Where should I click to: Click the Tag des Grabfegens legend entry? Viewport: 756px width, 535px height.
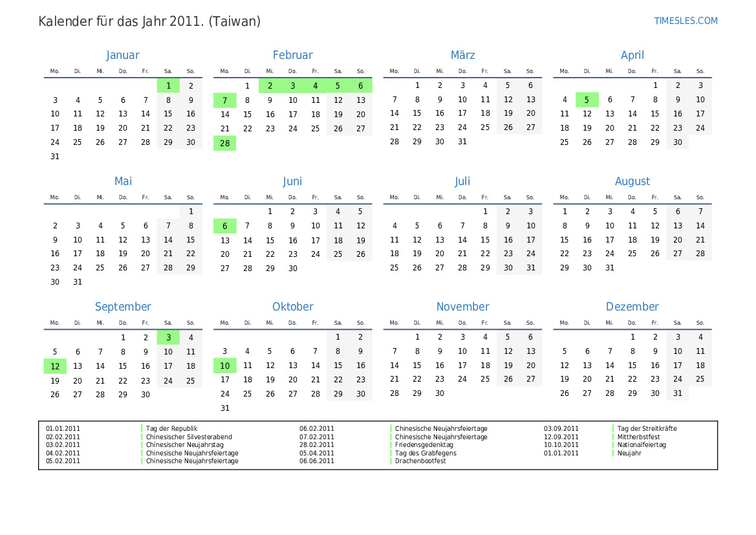[x=426, y=453]
